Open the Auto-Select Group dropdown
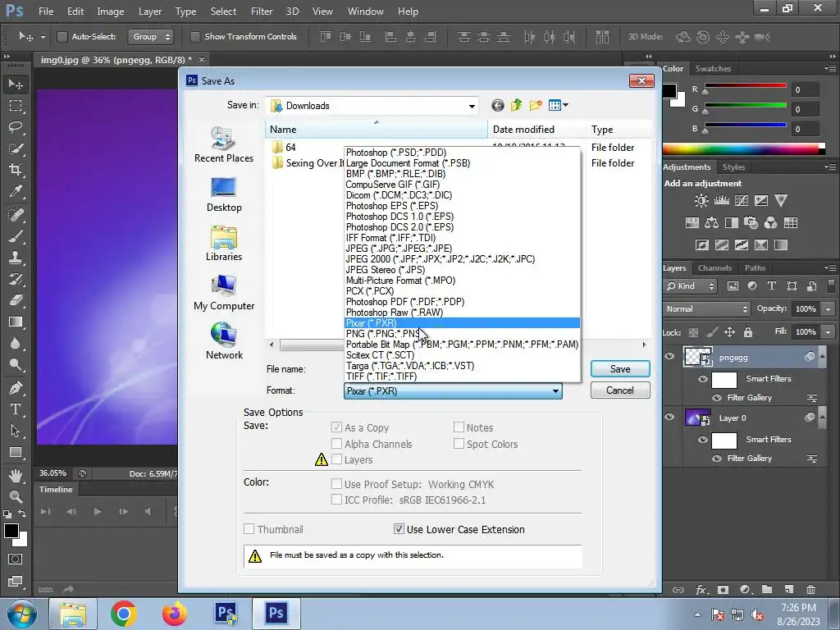Image resolution: width=840 pixels, height=630 pixels. (151, 36)
